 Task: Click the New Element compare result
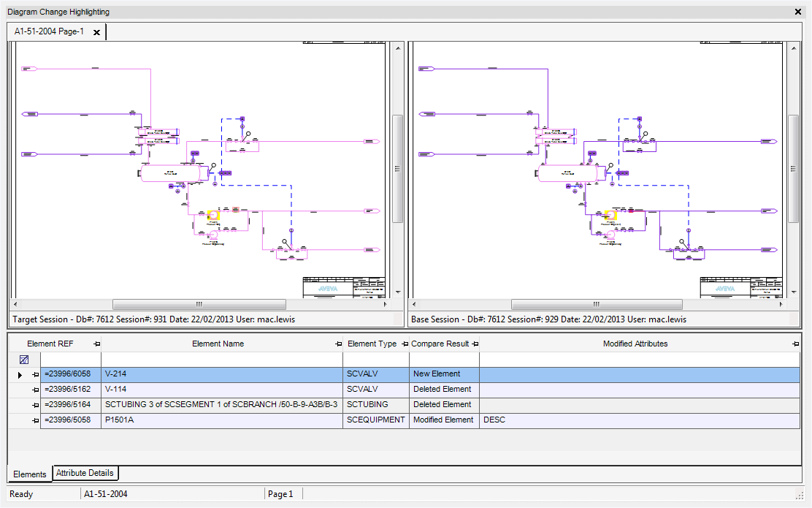pos(444,374)
